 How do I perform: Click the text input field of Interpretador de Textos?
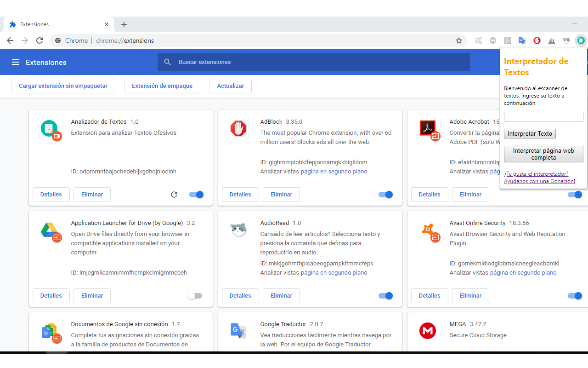(x=543, y=116)
